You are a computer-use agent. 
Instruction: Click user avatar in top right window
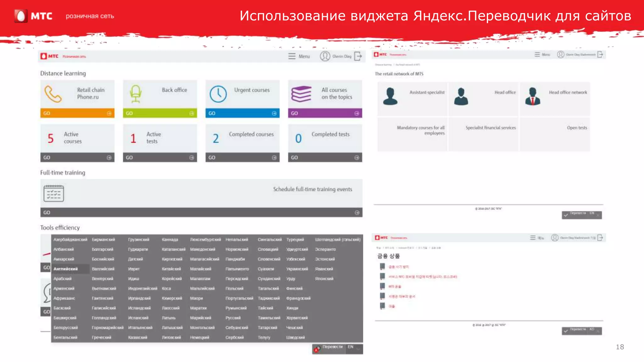(x=560, y=54)
